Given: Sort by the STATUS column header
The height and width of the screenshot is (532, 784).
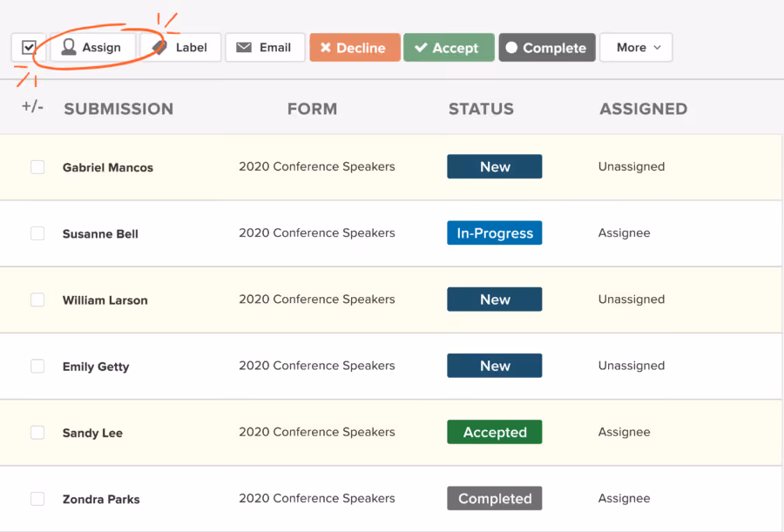Looking at the screenshot, I should point(481,109).
